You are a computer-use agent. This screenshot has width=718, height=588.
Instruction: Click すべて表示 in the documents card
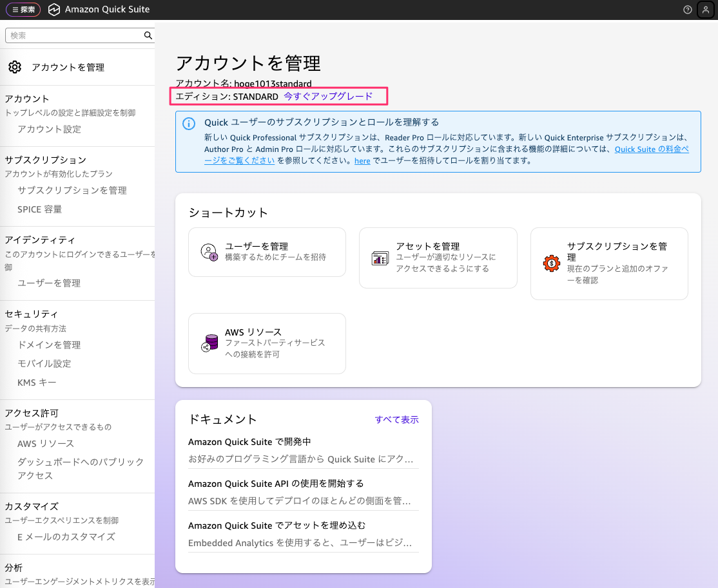(x=396, y=420)
